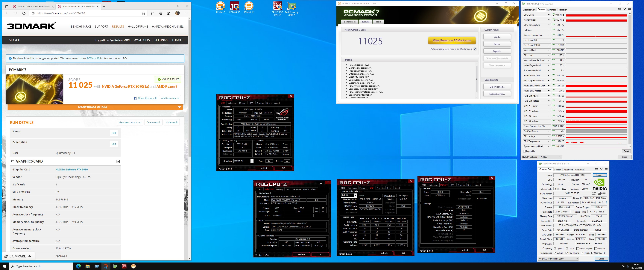Image resolution: width=644 pixels, height=270 pixels.
Task: Open the CPU Temperature sensor dropdown arrow
Action: (549, 141)
